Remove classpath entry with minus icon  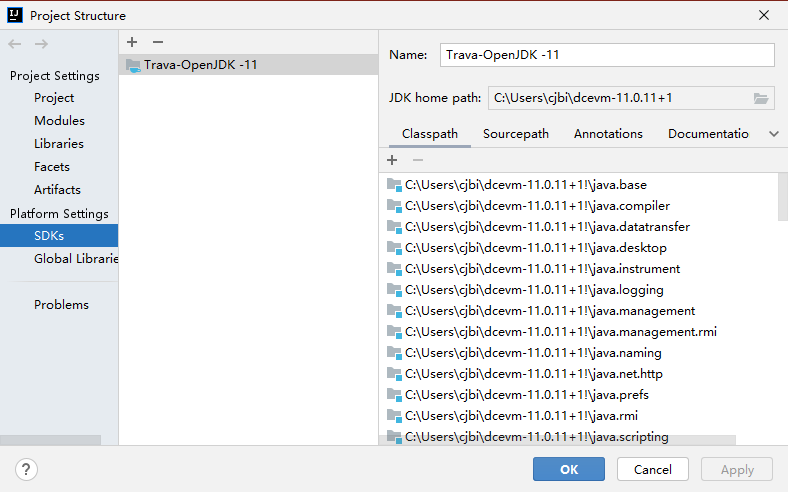click(418, 160)
